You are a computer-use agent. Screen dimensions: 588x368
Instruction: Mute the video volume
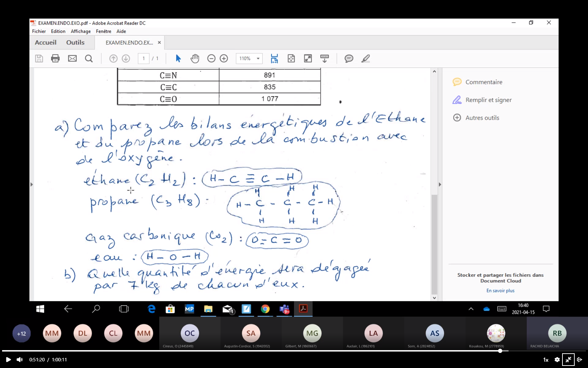pyautogui.click(x=20, y=360)
